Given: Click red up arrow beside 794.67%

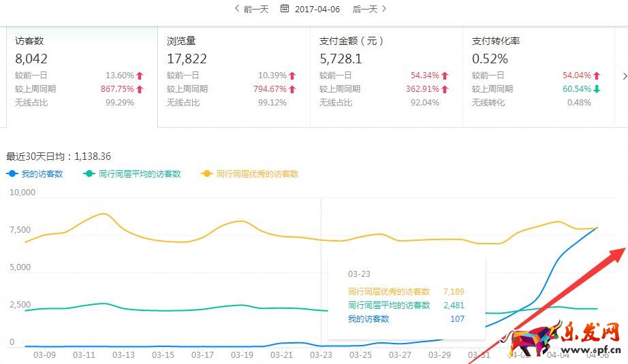Looking at the screenshot, I should (292, 89).
